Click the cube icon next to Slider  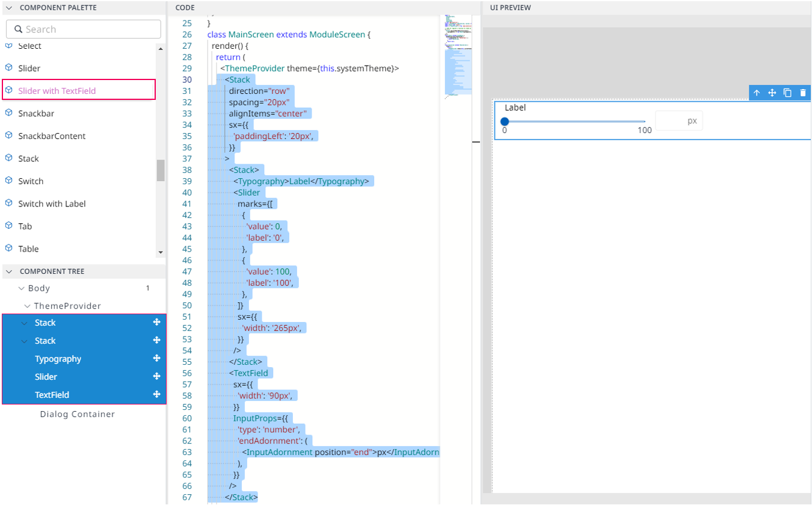[8, 68]
